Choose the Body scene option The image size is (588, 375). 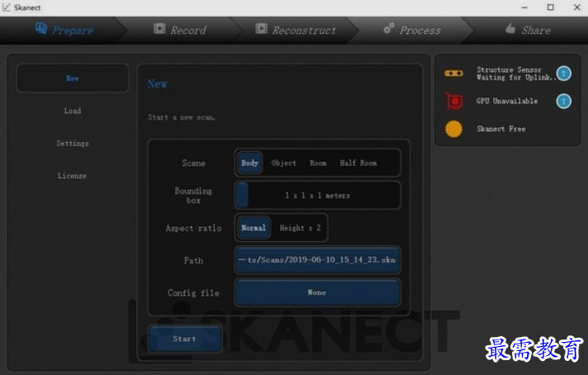click(249, 163)
